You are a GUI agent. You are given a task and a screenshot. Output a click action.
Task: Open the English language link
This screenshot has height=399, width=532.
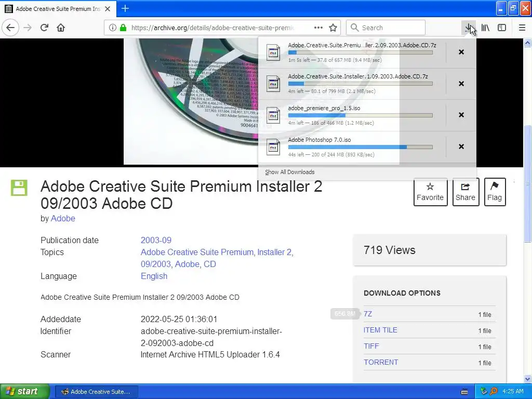pos(154,276)
